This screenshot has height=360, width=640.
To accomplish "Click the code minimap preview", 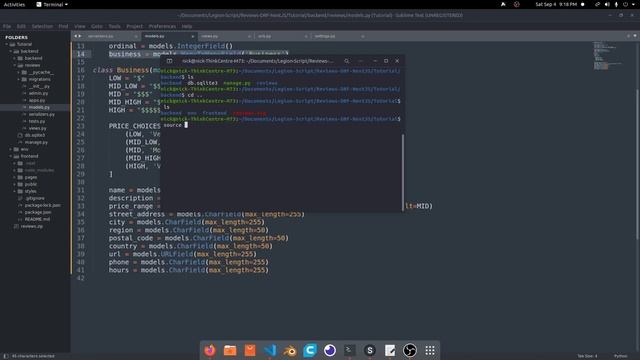I will [x=608, y=56].
